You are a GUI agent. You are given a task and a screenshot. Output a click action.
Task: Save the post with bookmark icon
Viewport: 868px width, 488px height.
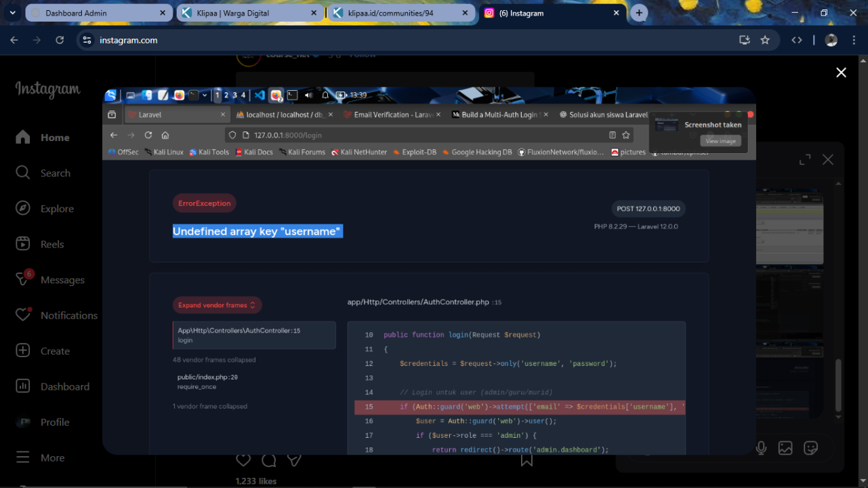526,460
